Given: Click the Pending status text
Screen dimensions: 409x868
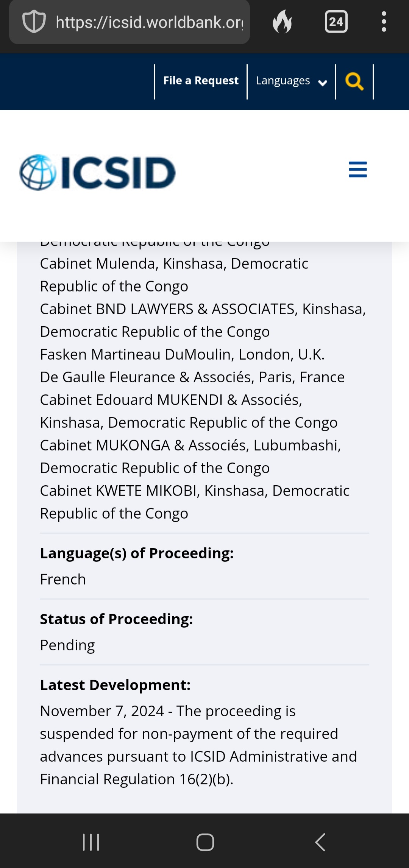Looking at the screenshot, I should tap(67, 645).
